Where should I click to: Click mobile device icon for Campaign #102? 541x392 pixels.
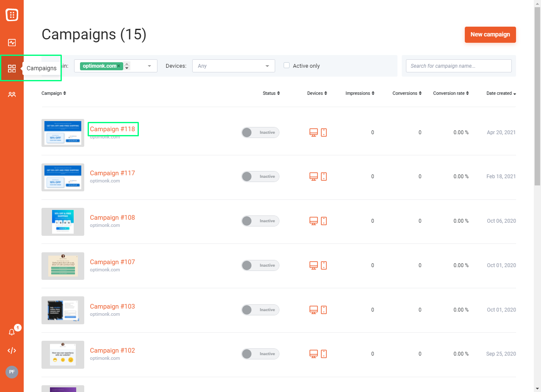tap(324, 354)
